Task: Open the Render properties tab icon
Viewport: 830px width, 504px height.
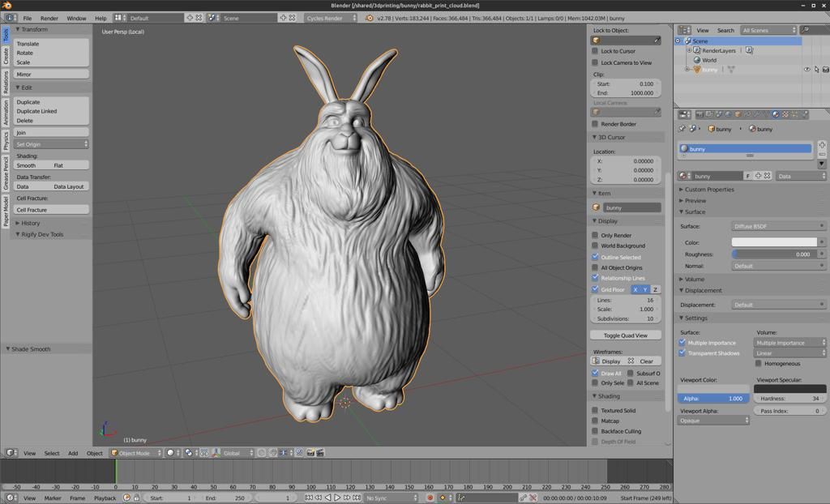Action: [700, 113]
